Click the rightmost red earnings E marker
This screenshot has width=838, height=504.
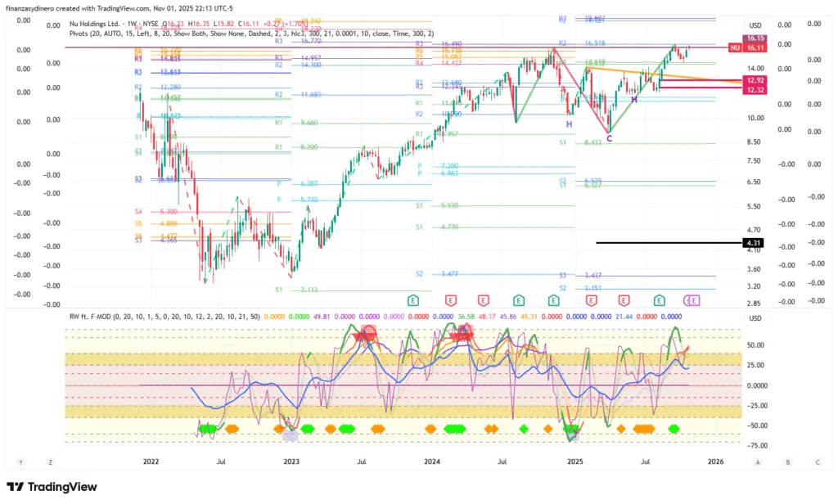click(624, 300)
